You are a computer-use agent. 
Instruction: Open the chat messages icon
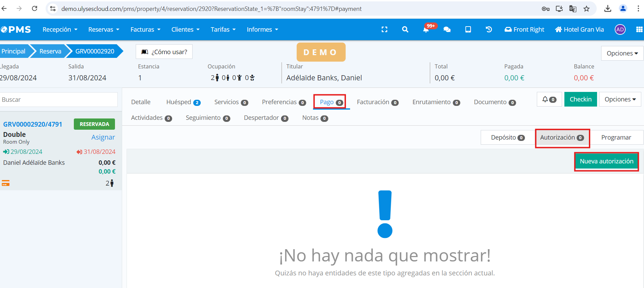click(447, 30)
